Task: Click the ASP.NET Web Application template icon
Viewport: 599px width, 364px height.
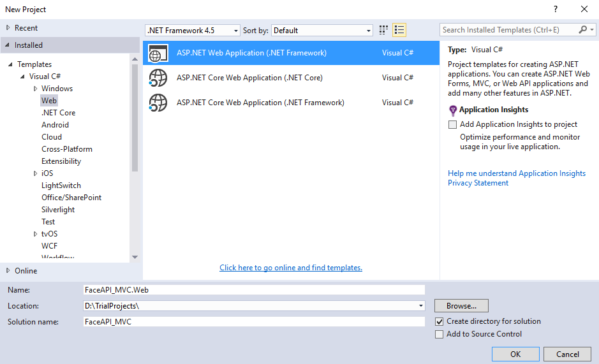Action: coord(158,53)
